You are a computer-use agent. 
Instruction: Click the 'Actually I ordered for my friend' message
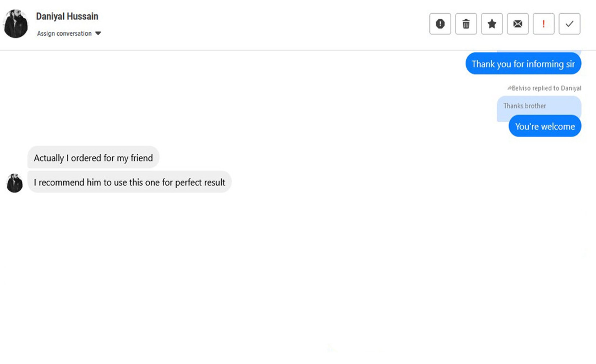tap(93, 158)
